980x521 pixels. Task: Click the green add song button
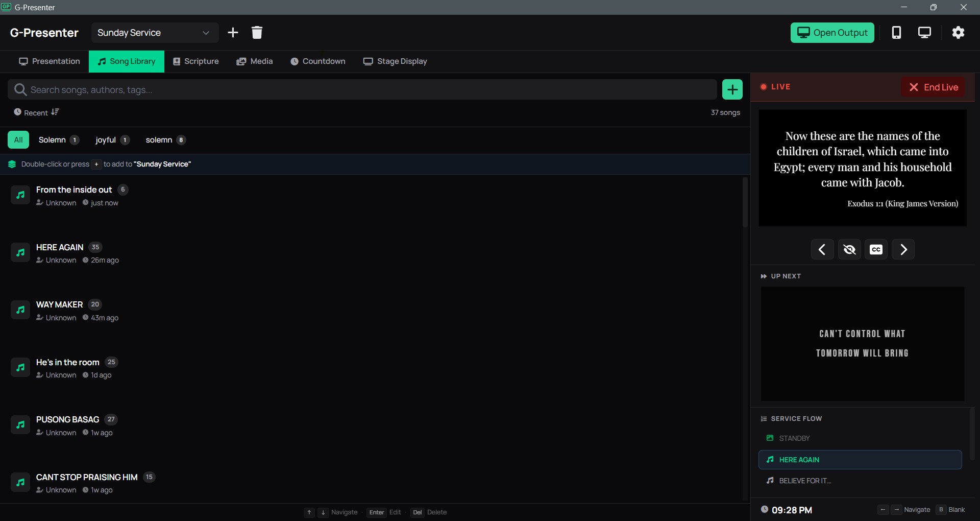(732, 89)
